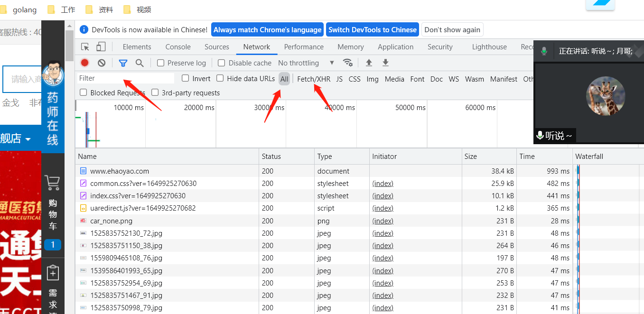The width and height of the screenshot is (644, 314).
Task: Filter requests by CSS type
Action: tap(355, 79)
